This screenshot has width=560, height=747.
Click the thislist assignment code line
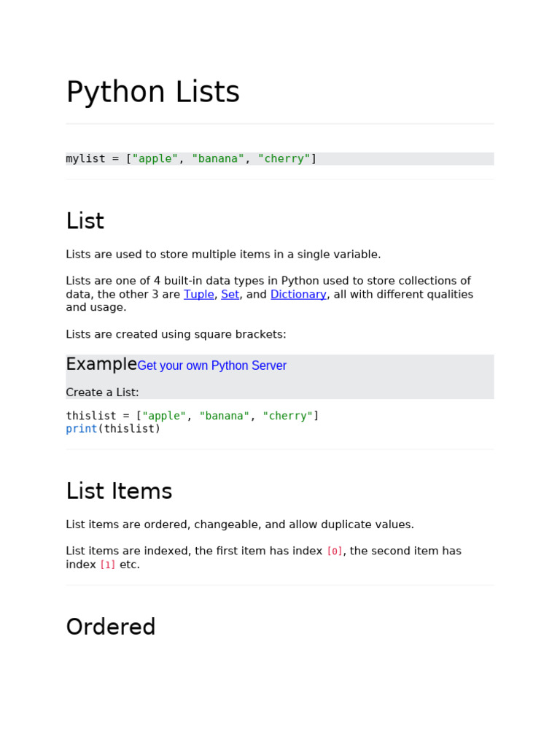click(192, 415)
